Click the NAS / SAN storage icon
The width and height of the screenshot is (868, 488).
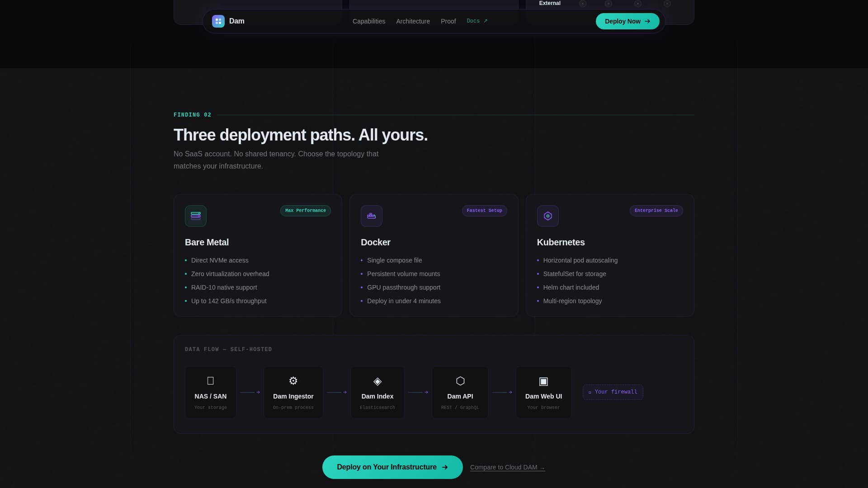tap(211, 381)
